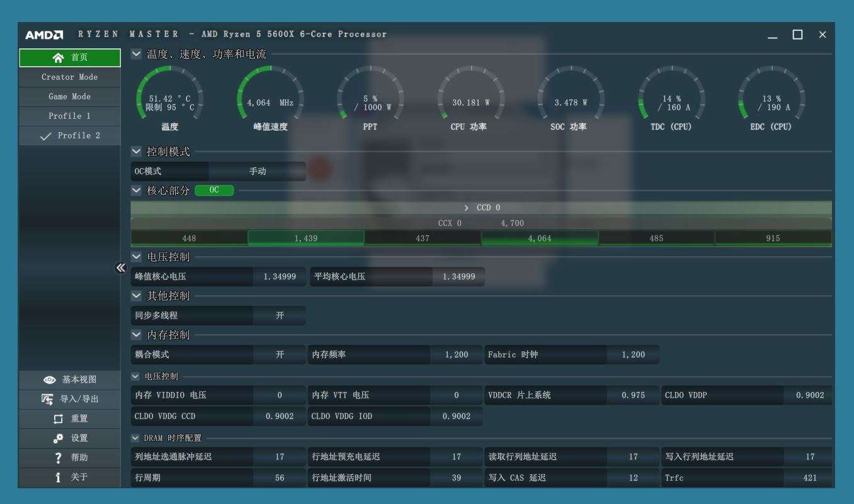
Task: Click the 峰值速度 gauge
Action: click(270, 99)
